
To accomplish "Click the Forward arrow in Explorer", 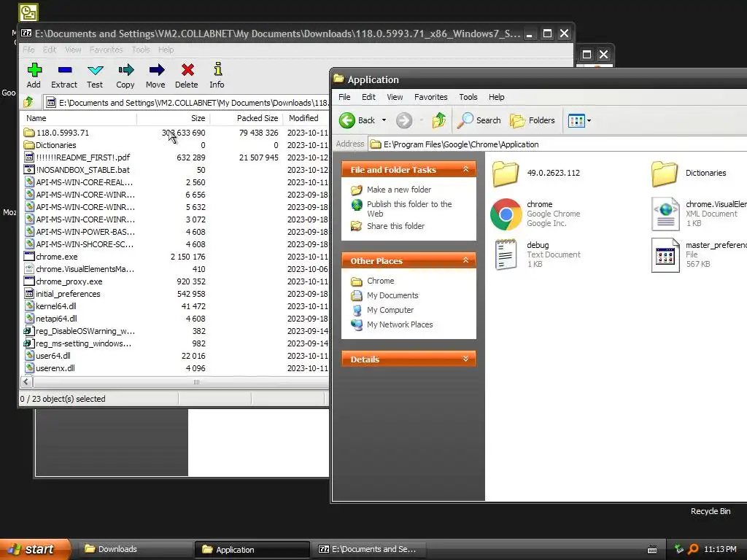I will click(x=404, y=120).
